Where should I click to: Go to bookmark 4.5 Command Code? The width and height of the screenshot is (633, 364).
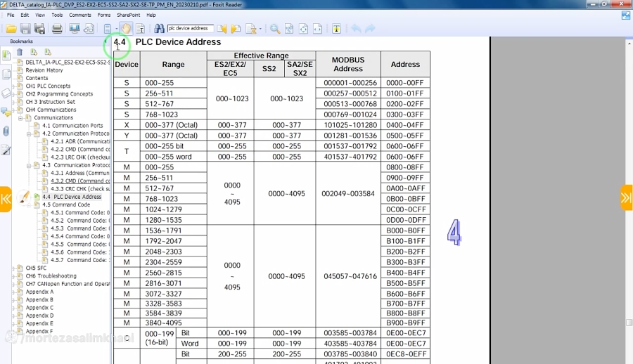pyautogui.click(x=65, y=204)
